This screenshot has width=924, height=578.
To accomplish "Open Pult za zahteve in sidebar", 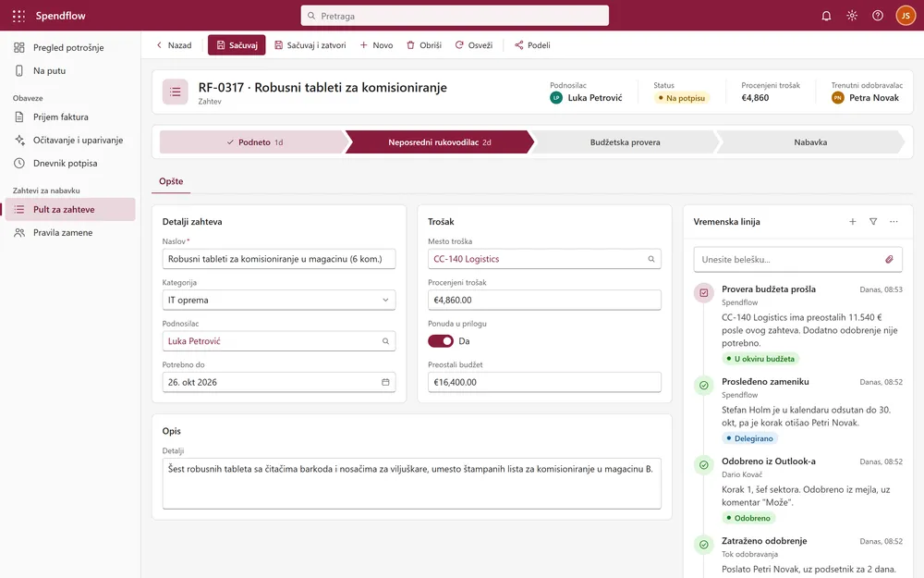I will [70, 209].
